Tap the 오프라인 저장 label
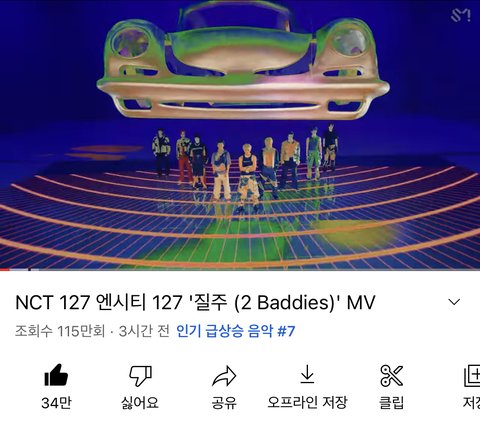The width and height of the screenshot is (480, 423). pyautogui.click(x=307, y=402)
